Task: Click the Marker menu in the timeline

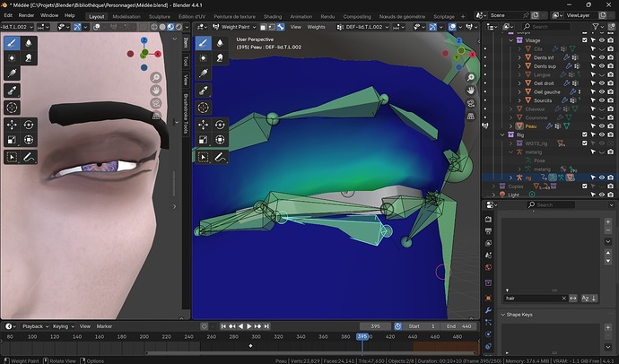Action: (x=104, y=326)
